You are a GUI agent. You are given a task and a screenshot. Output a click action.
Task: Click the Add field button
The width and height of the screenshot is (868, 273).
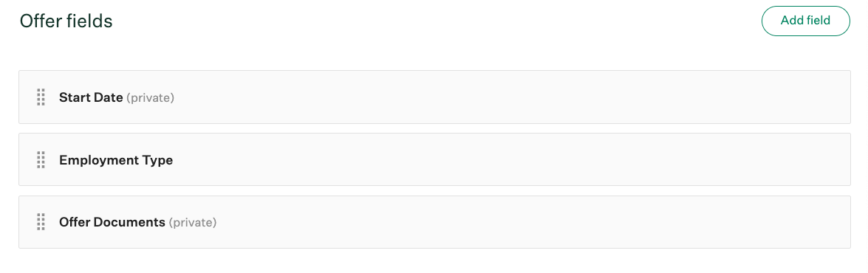805,21
